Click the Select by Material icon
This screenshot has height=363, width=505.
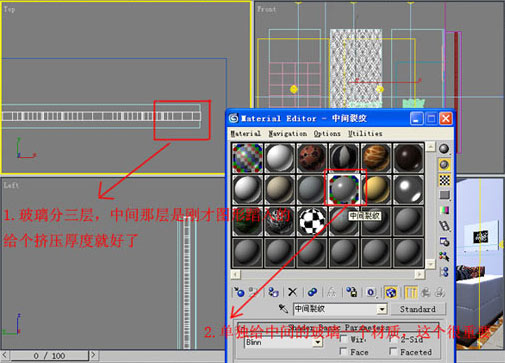[x=444, y=256]
